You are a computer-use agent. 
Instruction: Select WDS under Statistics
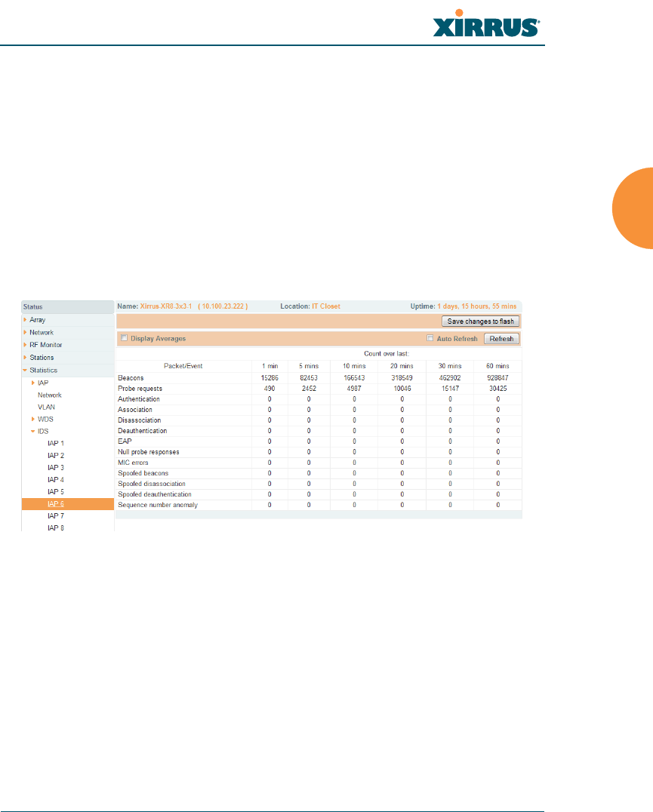[x=45, y=420]
